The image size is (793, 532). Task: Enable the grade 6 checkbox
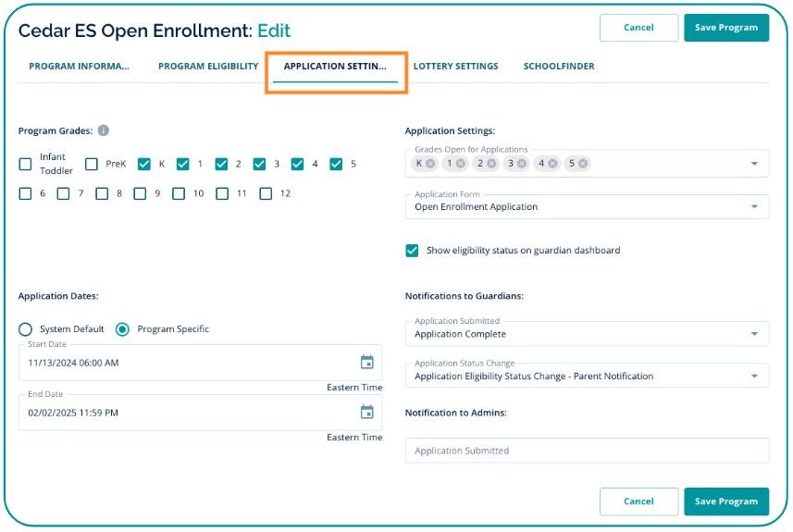[x=25, y=193]
